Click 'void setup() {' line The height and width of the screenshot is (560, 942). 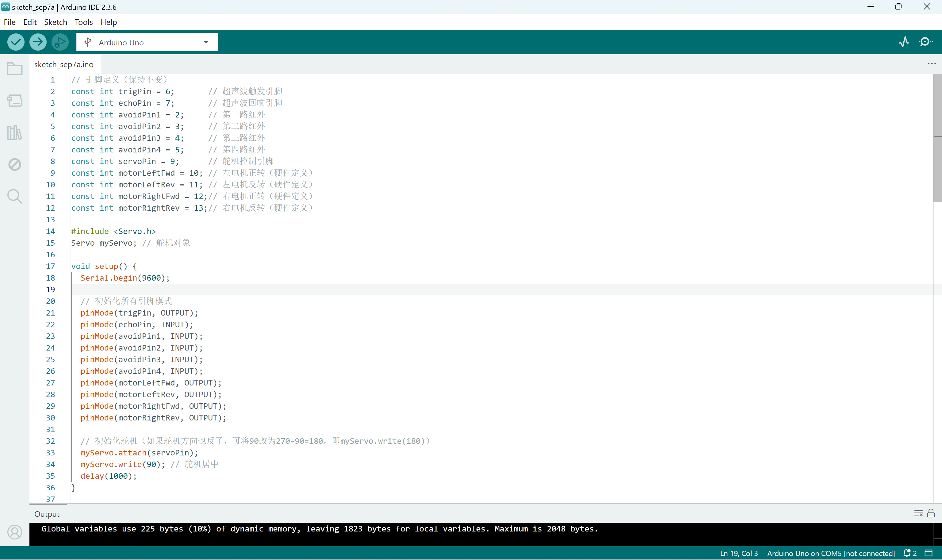(104, 266)
